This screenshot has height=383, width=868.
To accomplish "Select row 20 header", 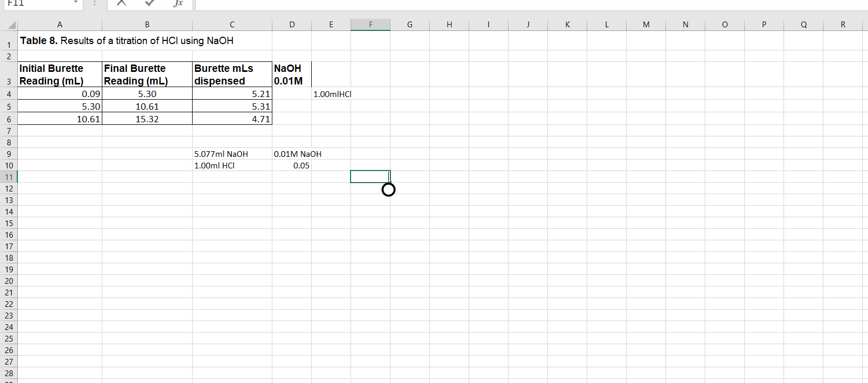I will (9, 281).
